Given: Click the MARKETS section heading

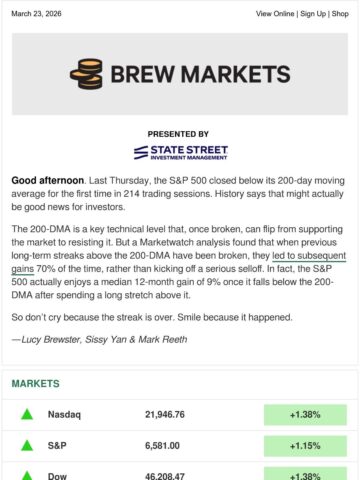Looking at the screenshot, I should coord(35,384).
